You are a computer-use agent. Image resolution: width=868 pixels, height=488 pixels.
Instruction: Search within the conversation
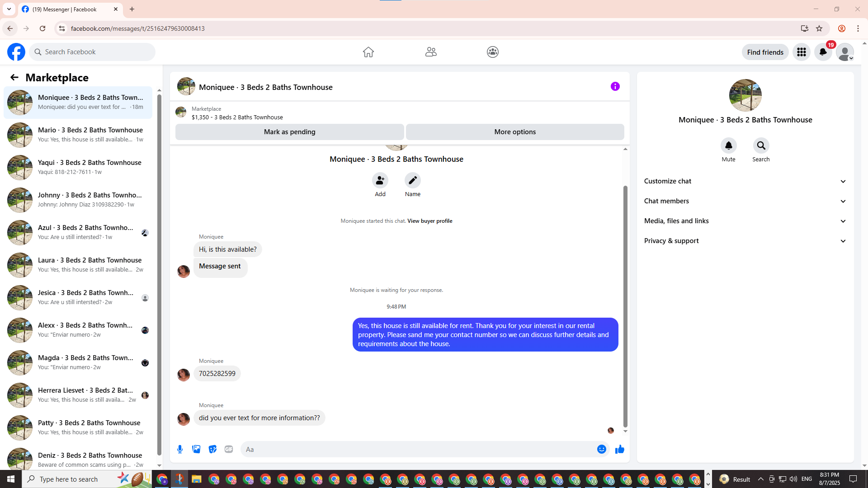click(x=761, y=145)
